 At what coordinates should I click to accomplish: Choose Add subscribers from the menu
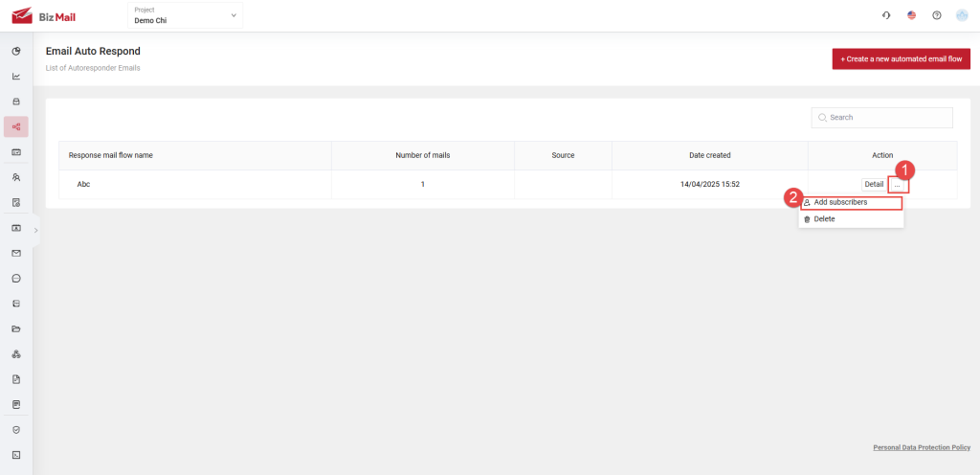(851, 203)
